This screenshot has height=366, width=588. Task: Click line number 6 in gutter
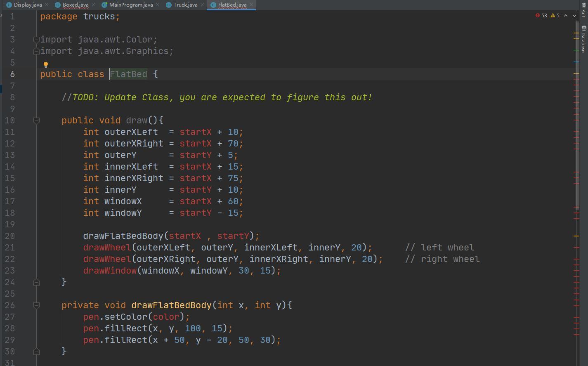click(x=12, y=74)
